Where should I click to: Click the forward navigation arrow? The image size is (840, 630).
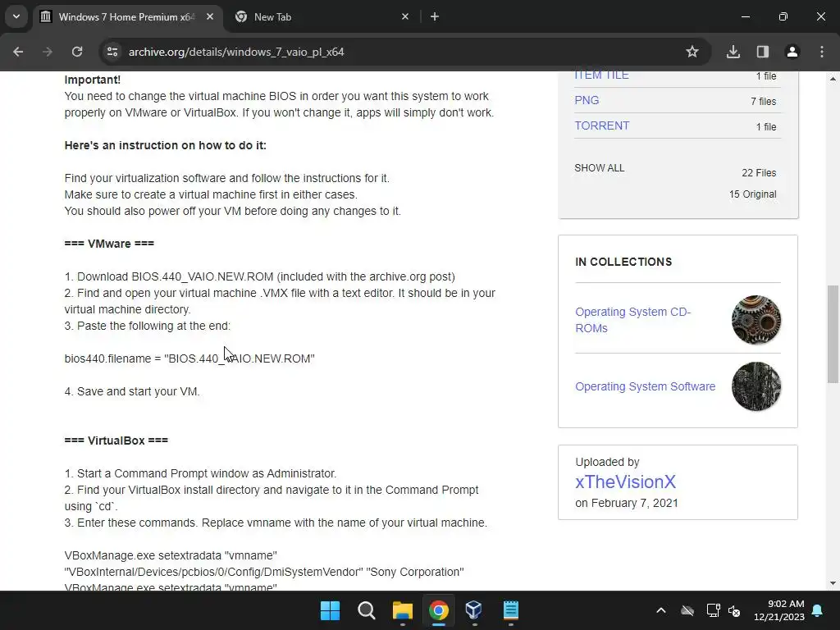point(48,52)
